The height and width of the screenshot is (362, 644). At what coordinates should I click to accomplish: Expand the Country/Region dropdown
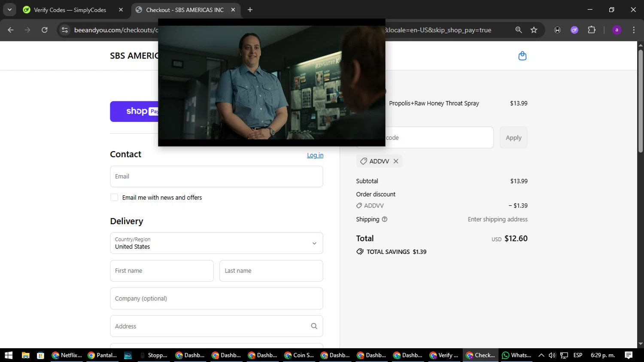(216, 243)
